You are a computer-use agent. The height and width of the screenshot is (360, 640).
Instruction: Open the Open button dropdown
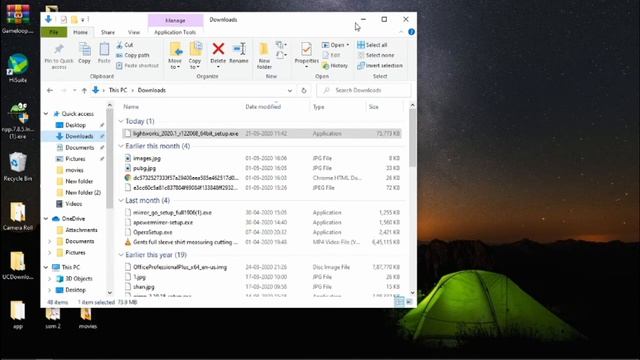pyautogui.click(x=347, y=45)
